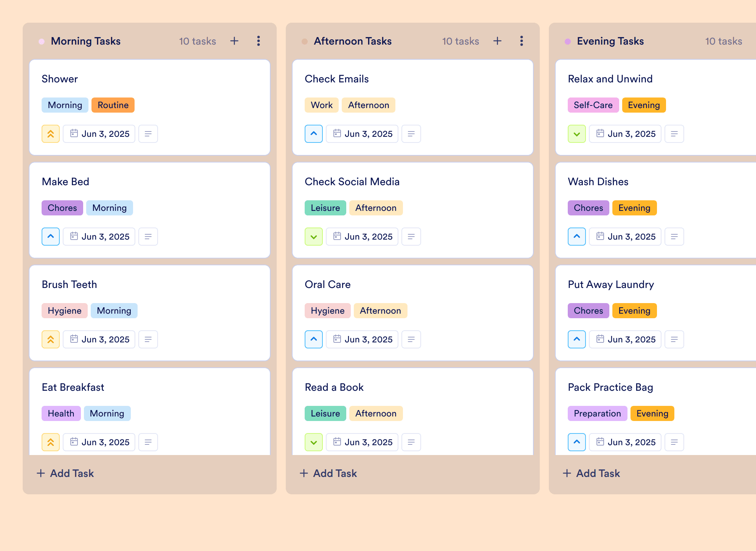Screen dimensions: 756x551
Task: Click description icon on Wash Dishes card
Action: tap(674, 237)
